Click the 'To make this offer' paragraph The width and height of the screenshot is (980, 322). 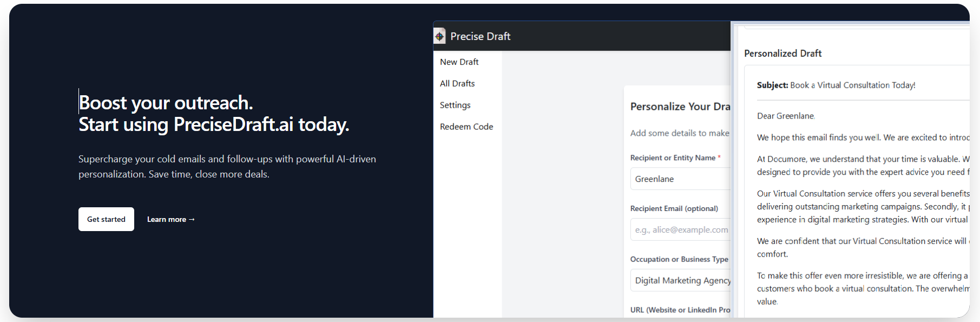[863, 289]
